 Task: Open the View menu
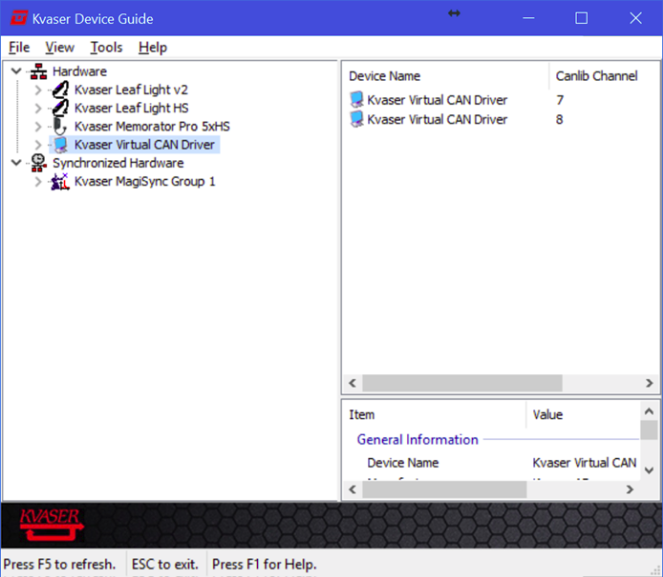[x=60, y=47]
